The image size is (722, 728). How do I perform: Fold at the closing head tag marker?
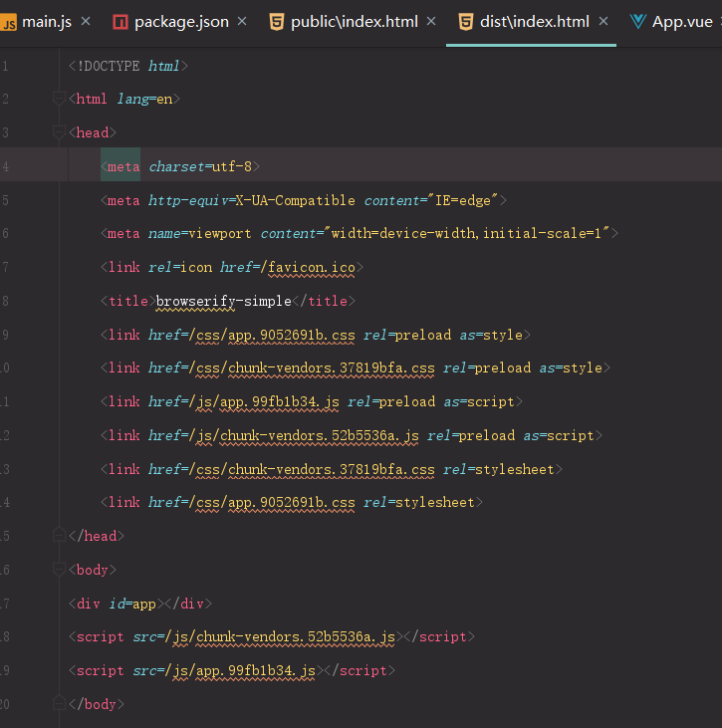[59, 536]
